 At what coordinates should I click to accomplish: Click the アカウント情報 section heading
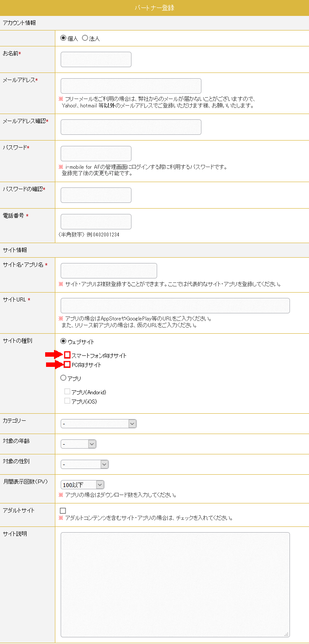(19, 23)
